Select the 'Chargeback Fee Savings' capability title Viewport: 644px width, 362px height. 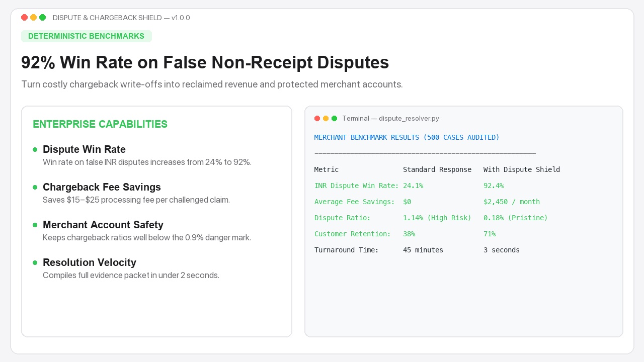pyautogui.click(x=102, y=187)
